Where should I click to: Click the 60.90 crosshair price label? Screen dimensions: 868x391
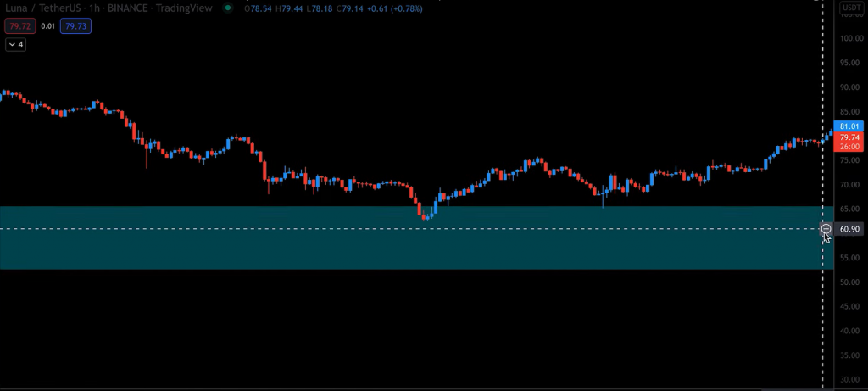click(x=850, y=229)
